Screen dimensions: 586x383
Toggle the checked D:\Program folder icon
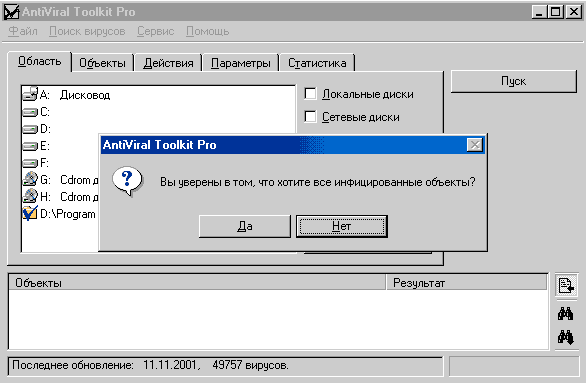point(30,213)
